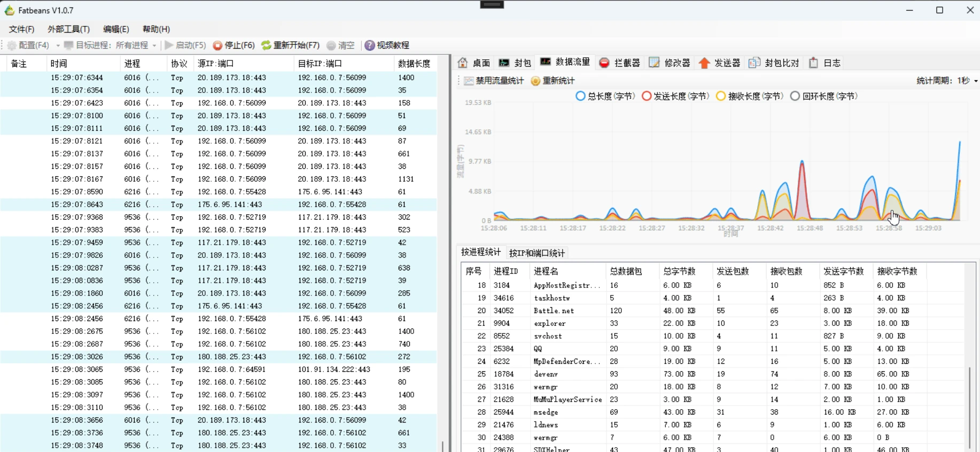
Task: Open the Packet Compare (封包比对) icon tab
Action: [754, 63]
